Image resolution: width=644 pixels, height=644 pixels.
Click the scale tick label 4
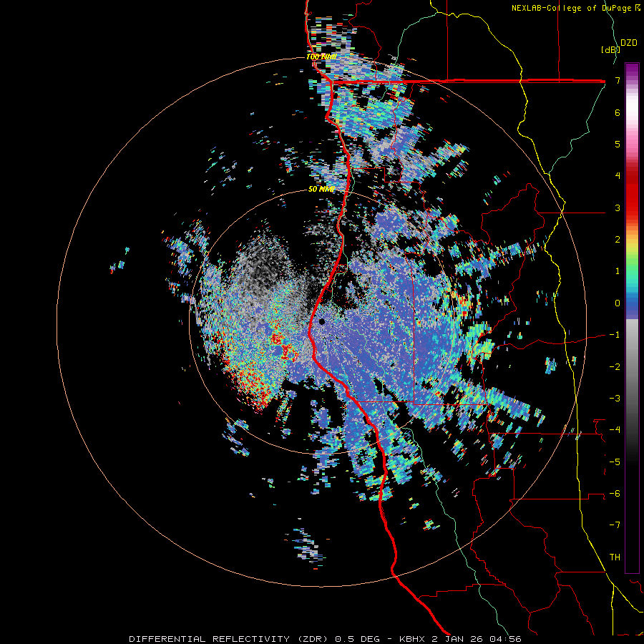tap(618, 176)
